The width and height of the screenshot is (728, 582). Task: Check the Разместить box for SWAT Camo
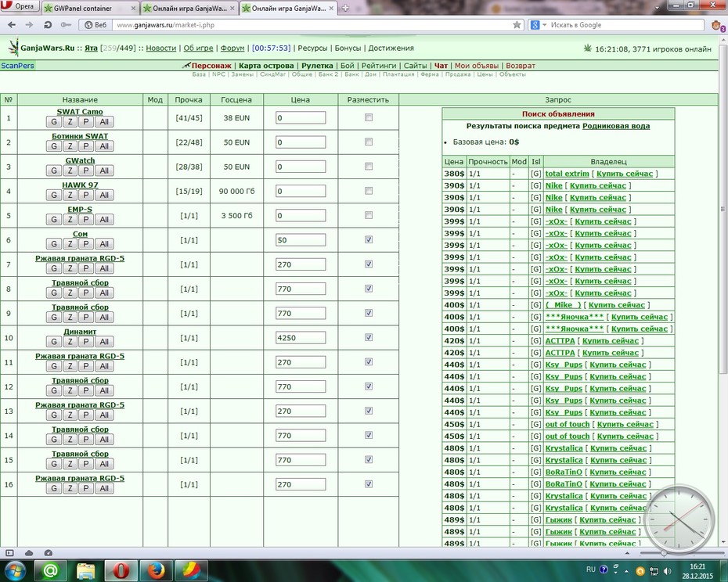click(x=369, y=117)
